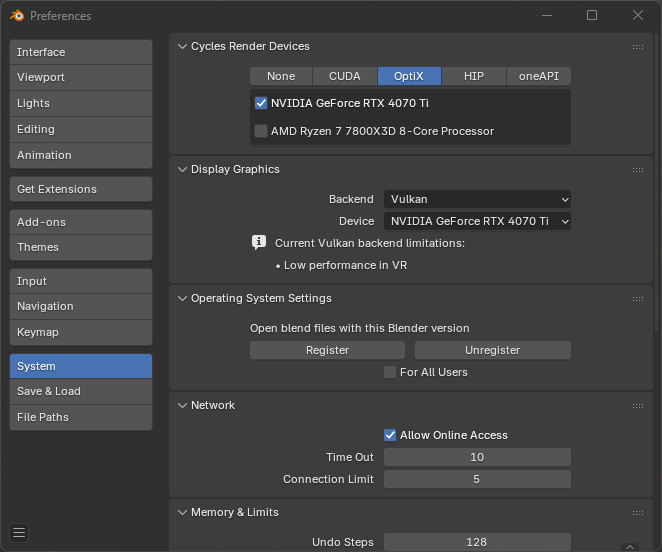Select None as the render device type
662x552 pixels.
(281, 76)
